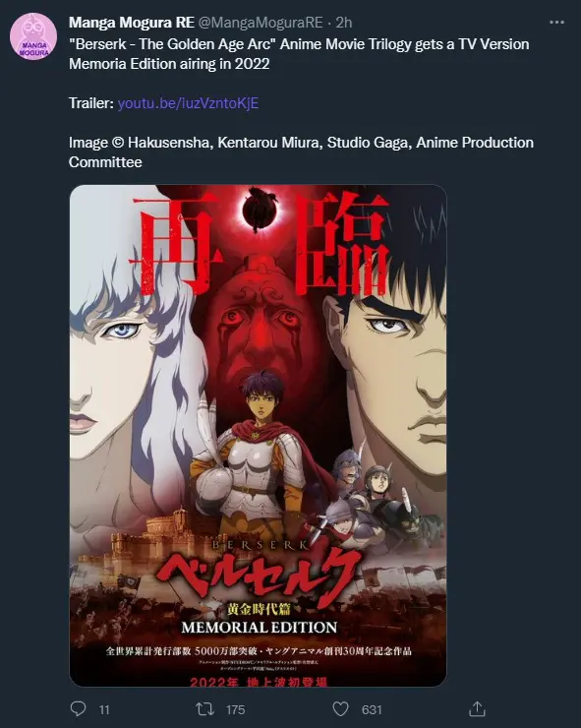Screen dimensions: 581x728
Task: Click the retweet arrows icon
Action: 204,709
